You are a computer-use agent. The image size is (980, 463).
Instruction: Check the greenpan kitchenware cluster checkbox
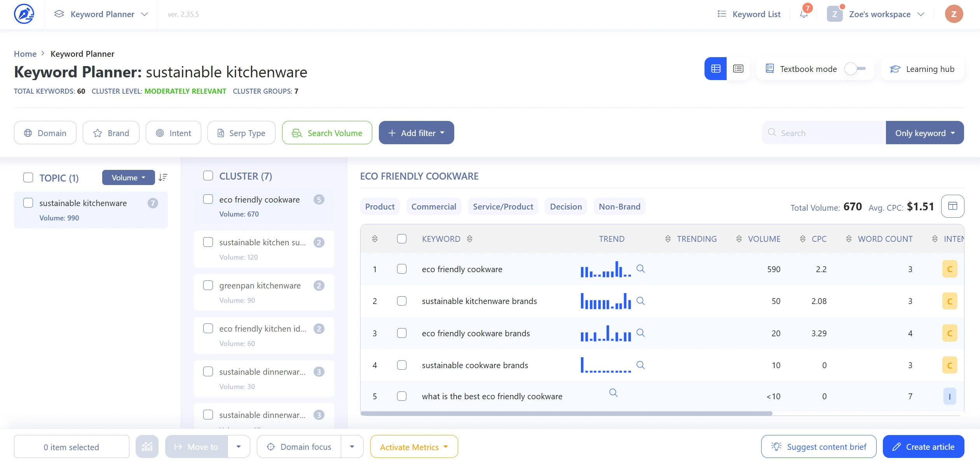pyautogui.click(x=208, y=285)
